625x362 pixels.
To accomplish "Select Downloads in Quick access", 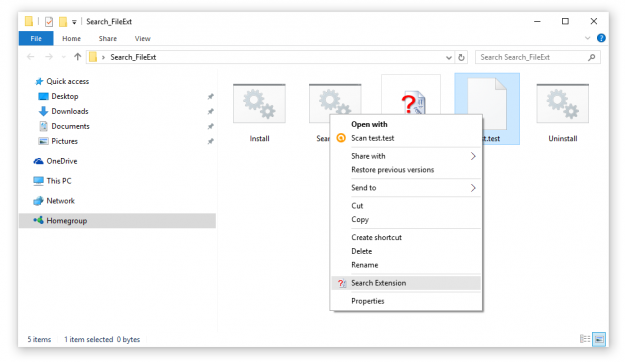I will point(69,111).
